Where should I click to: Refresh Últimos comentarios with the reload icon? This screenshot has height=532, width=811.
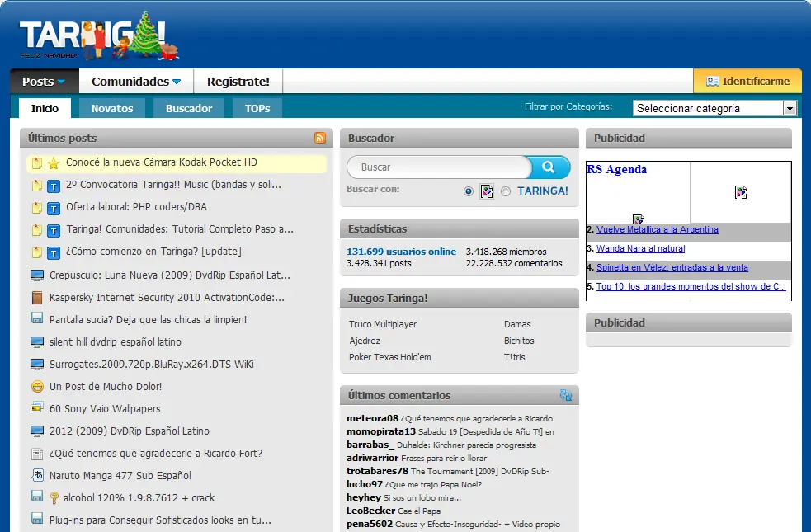(x=566, y=395)
